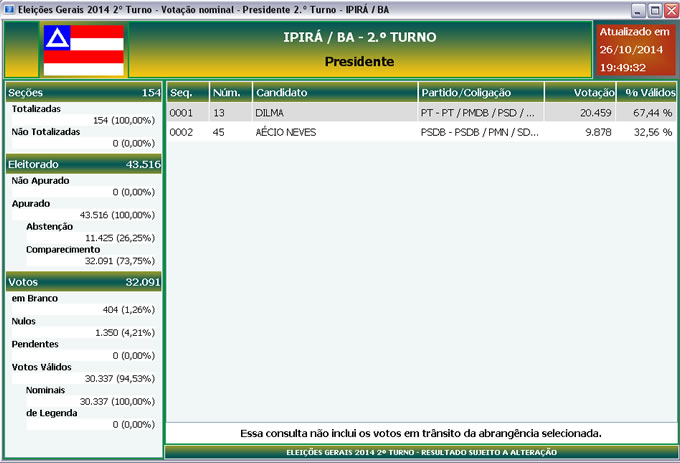Click the 1.350 (4,21%) null votes value
This screenshot has width=680, height=463.
(125, 333)
